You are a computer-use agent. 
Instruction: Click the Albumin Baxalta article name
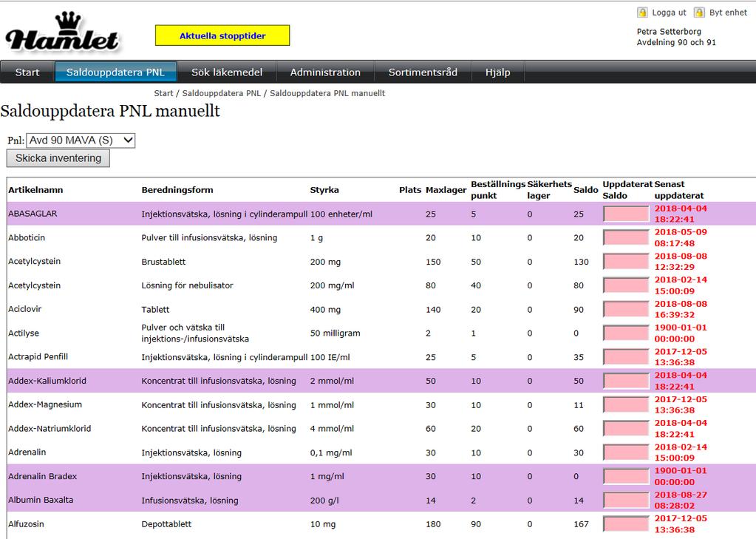click(x=41, y=501)
